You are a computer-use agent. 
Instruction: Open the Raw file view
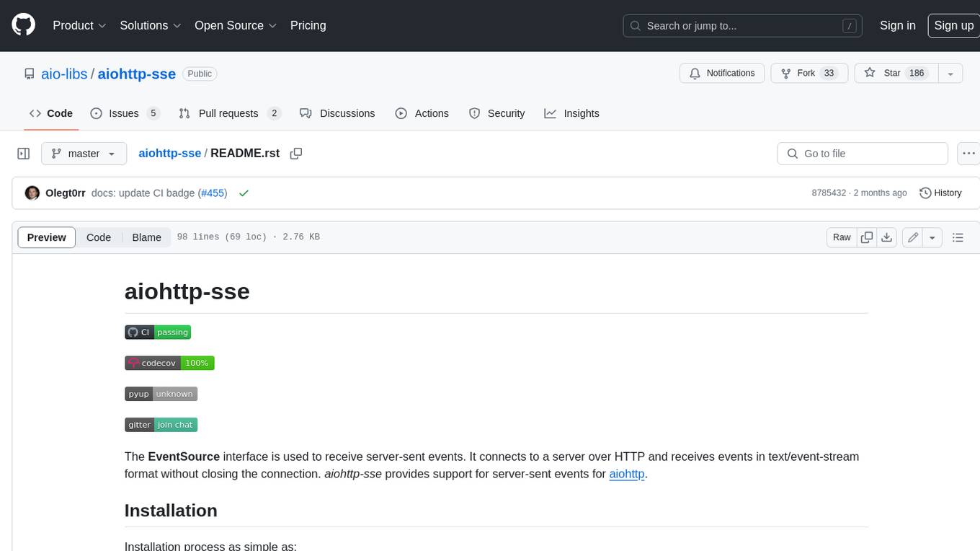tap(842, 237)
